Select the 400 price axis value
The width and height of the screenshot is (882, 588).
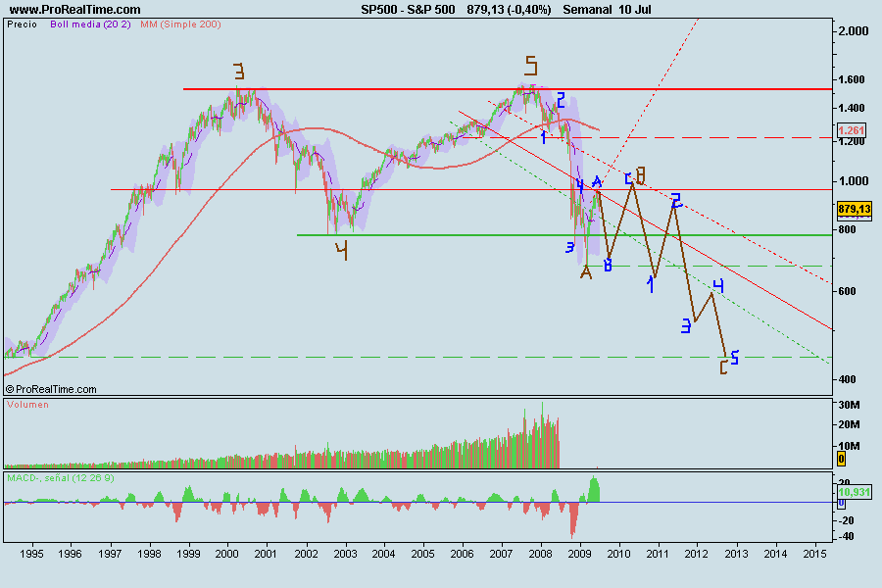(x=847, y=379)
